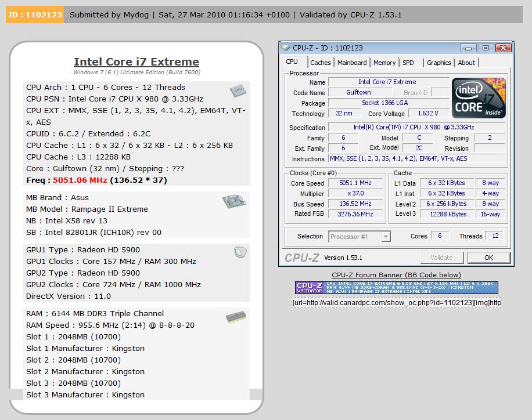Click the Level 3 value 12288 KBytes
This screenshot has height=420, width=532.
coord(447,214)
